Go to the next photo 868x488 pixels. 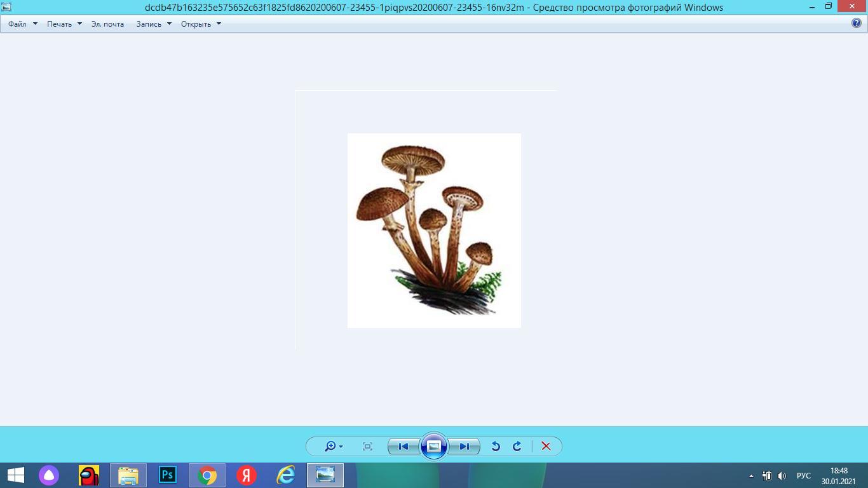point(465,446)
